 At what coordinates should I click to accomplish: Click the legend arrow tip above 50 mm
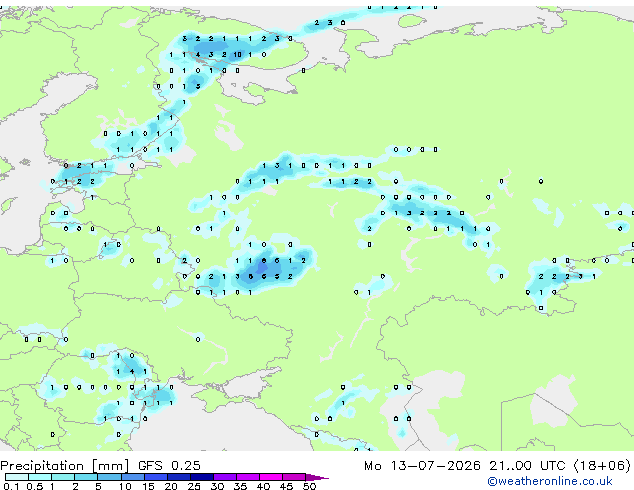318,477
